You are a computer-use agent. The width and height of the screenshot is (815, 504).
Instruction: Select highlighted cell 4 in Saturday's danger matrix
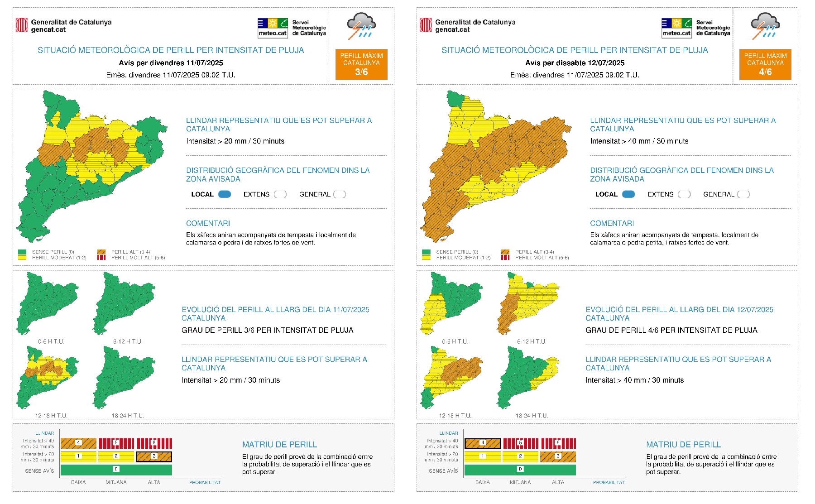pos(483,443)
